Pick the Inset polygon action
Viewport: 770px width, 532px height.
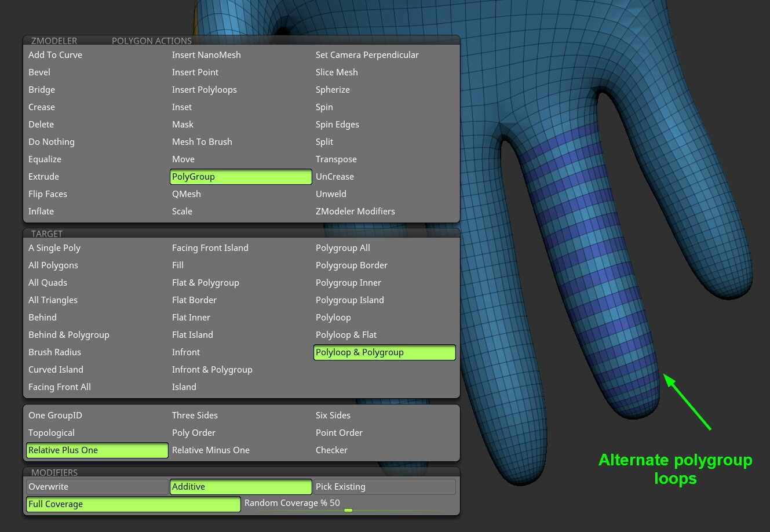click(182, 107)
